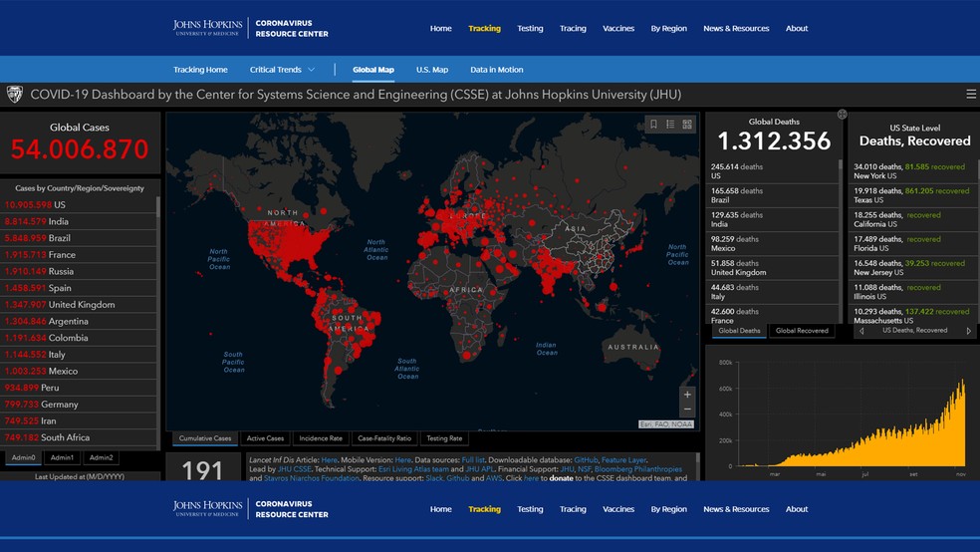Open the Data in Motion page
This screenshot has height=552, width=980.
496,70
